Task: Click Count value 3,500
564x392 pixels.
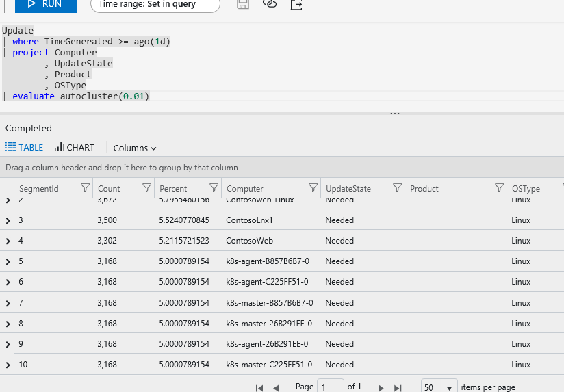Action: [x=107, y=220]
